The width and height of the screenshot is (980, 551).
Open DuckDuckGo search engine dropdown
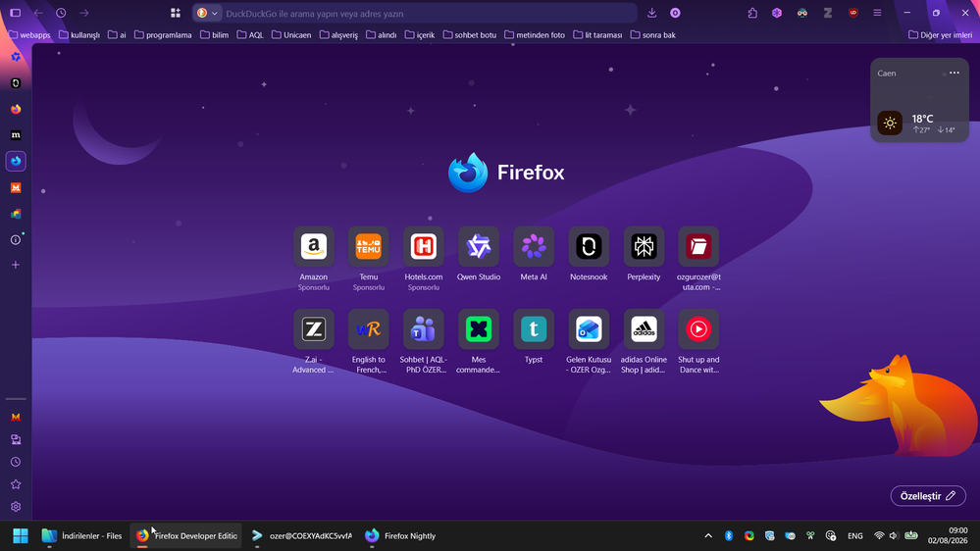(x=208, y=13)
